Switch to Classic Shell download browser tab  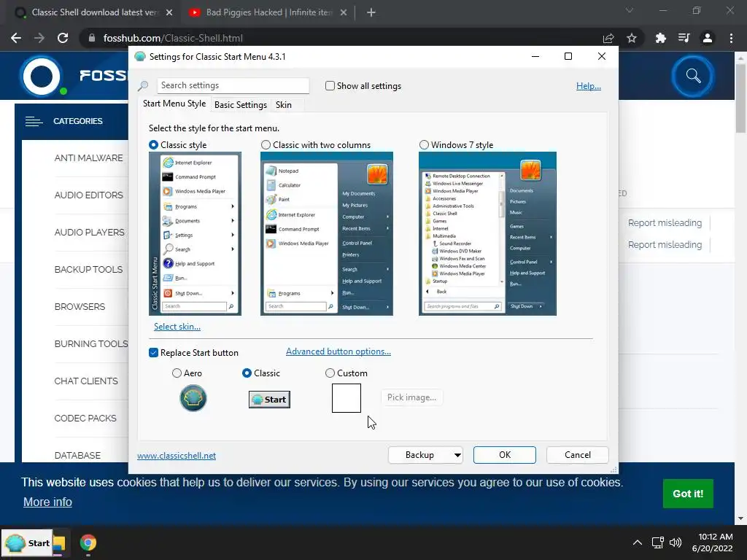(94, 12)
